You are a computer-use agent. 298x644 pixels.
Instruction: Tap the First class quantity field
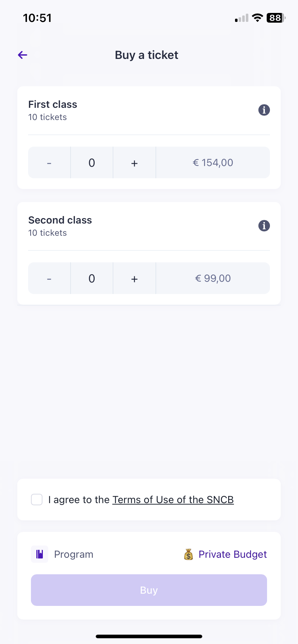[x=92, y=163]
